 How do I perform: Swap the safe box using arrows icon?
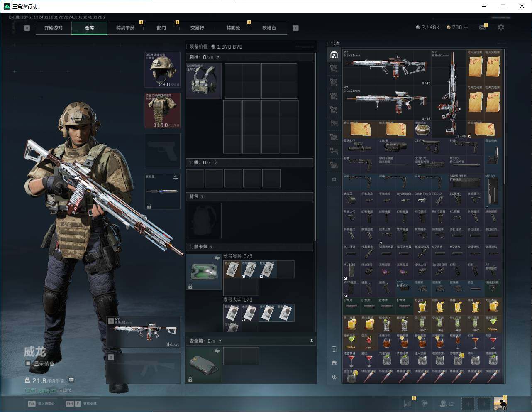tap(217, 351)
